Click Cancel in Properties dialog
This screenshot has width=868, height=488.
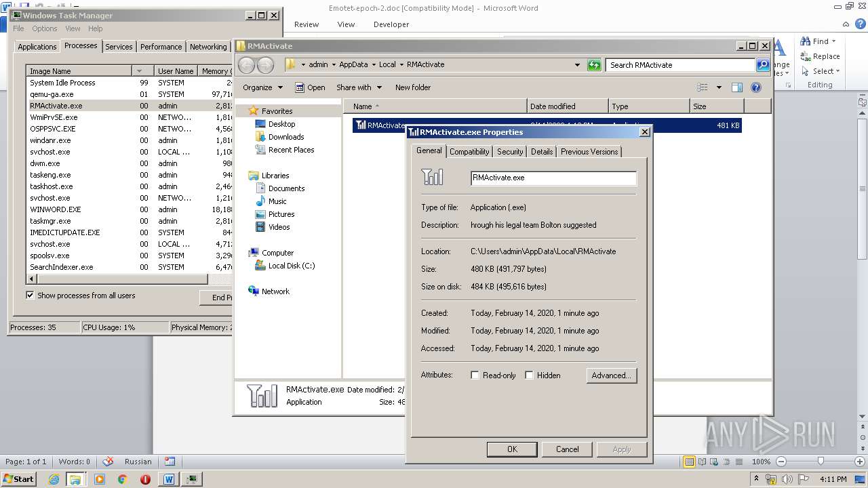(x=567, y=449)
